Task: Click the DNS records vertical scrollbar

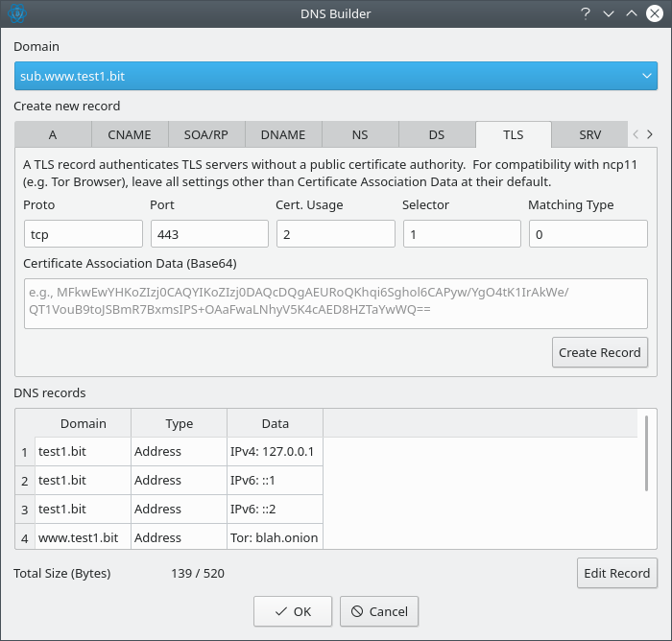Action: pos(647,453)
